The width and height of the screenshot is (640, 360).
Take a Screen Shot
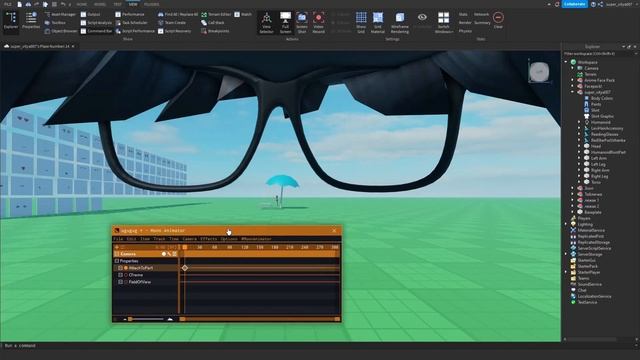click(302, 22)
